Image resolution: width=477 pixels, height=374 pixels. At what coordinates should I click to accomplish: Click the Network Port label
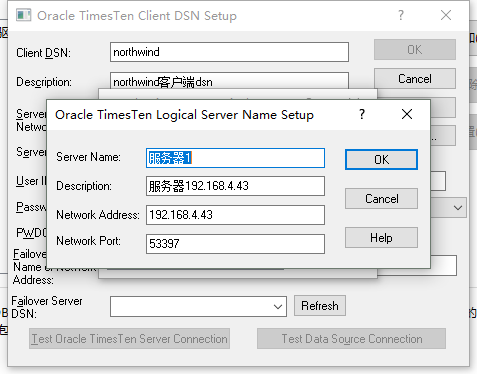coord(88,241)
